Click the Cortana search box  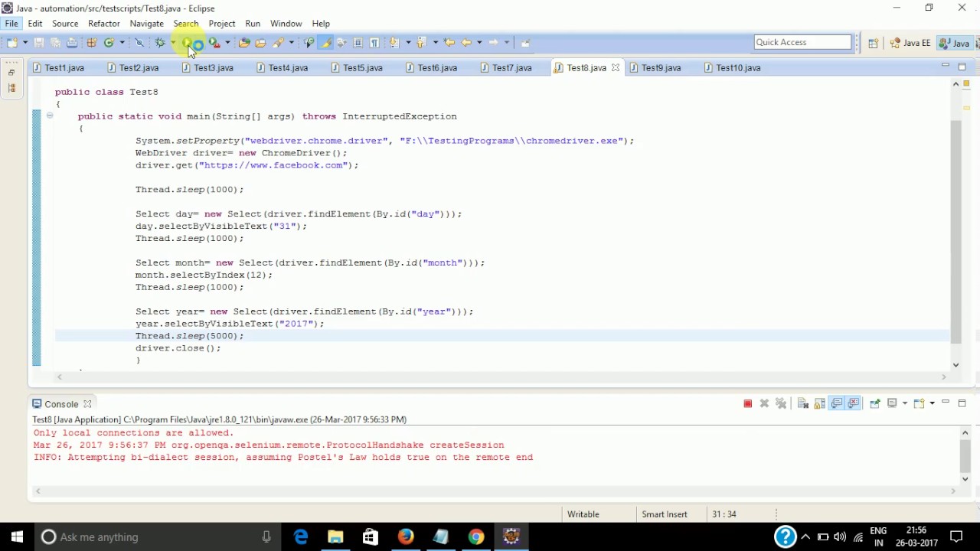(x=157, y=537)
